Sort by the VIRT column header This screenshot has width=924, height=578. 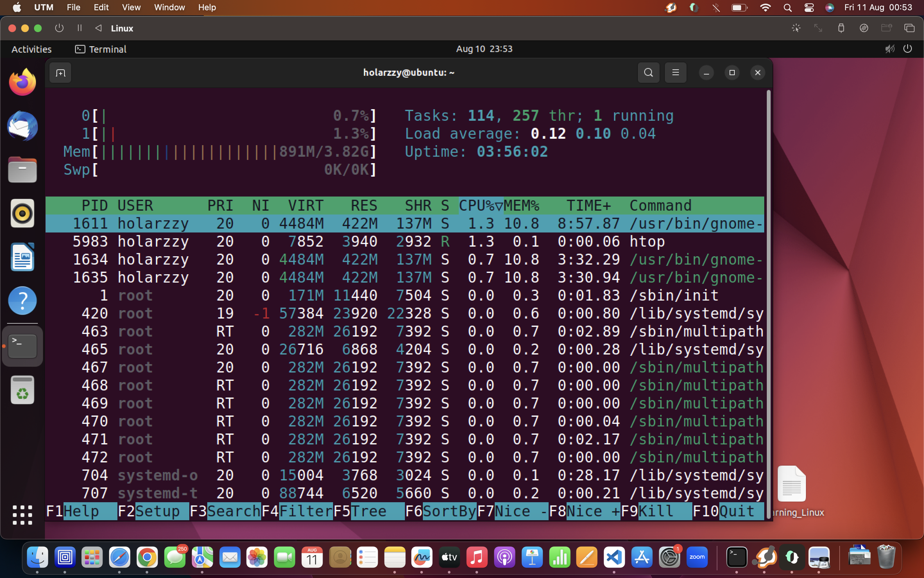coord(306,206)
